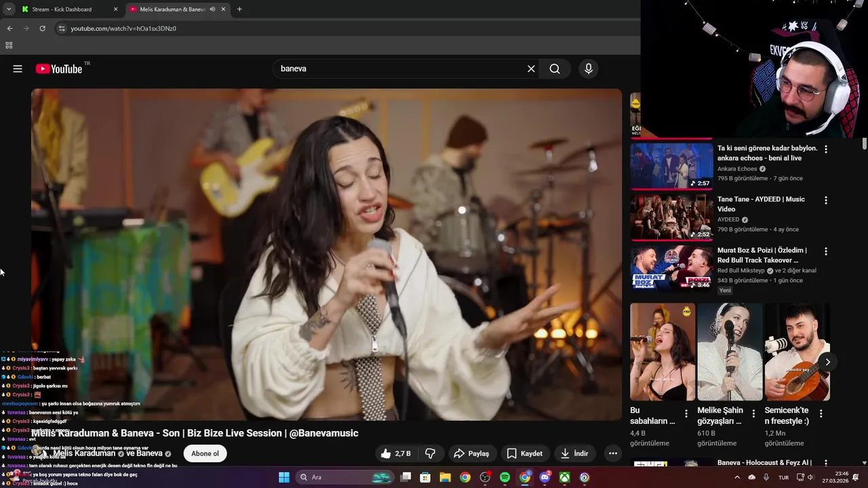Open the Windows Start menu
Viewport: 868px width, 488px height.
click(x=283, y=477)
